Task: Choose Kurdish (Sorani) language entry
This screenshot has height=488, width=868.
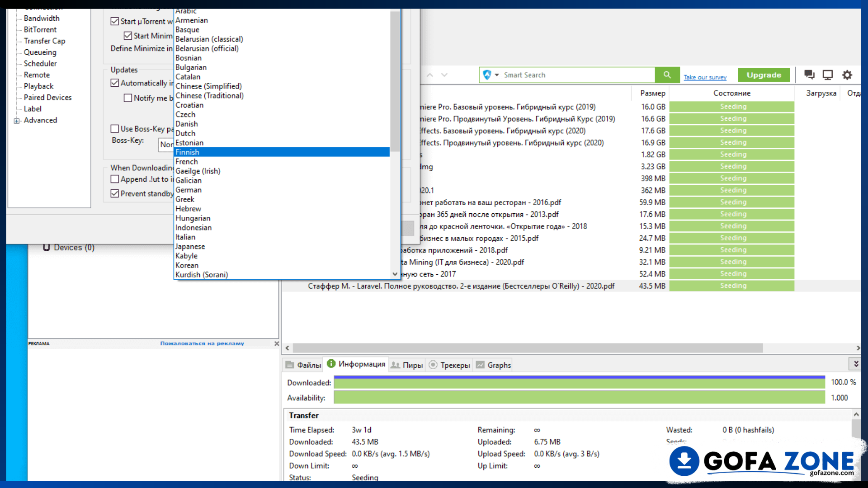Action: pyautogui.click(x=282, y=275)
